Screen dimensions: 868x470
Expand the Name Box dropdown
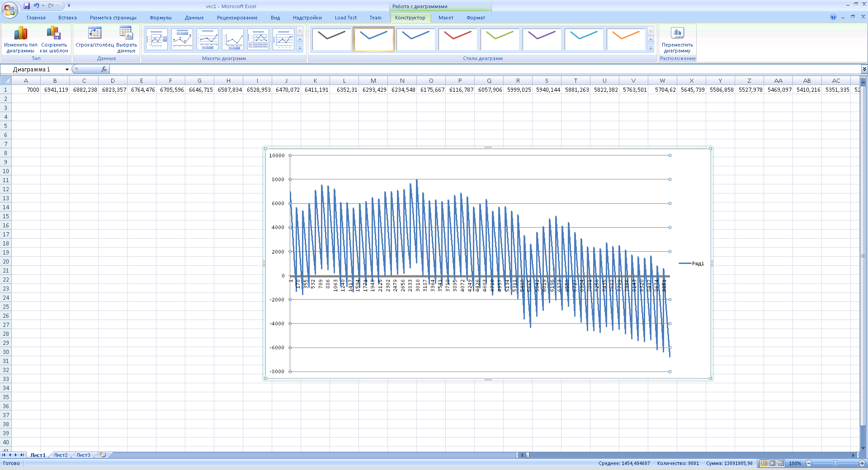click(x=67, y=70)
